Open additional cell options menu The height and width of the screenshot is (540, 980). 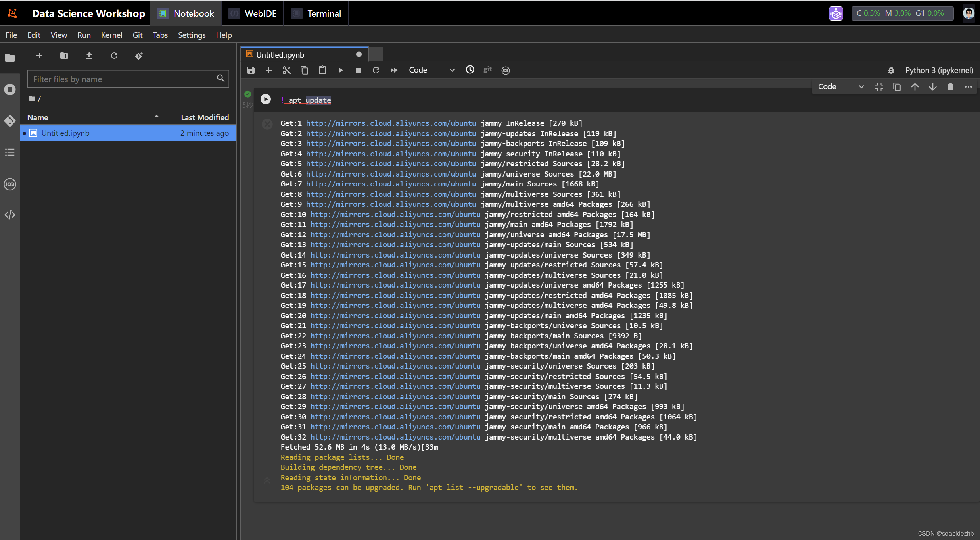968,86
